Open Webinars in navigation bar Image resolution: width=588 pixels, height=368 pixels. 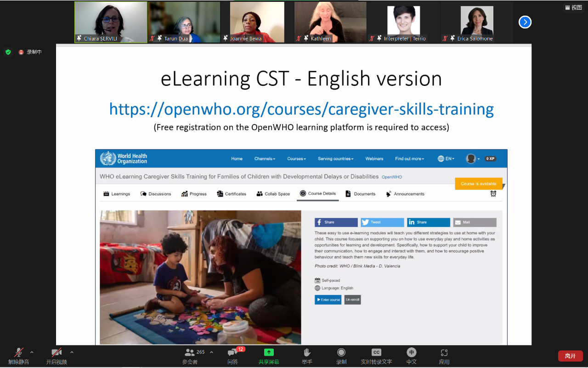(374, 159)
